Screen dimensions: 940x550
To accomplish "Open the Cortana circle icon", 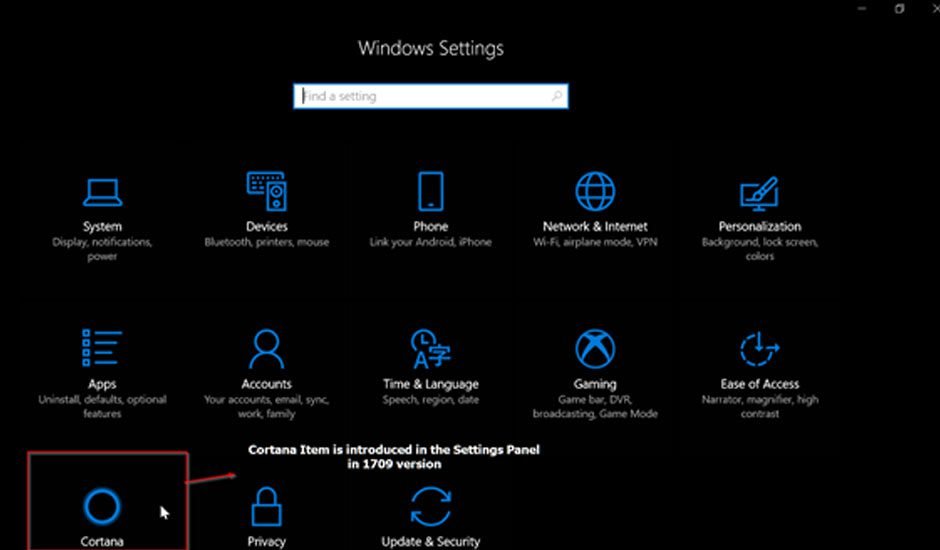I will pos(102,506).
